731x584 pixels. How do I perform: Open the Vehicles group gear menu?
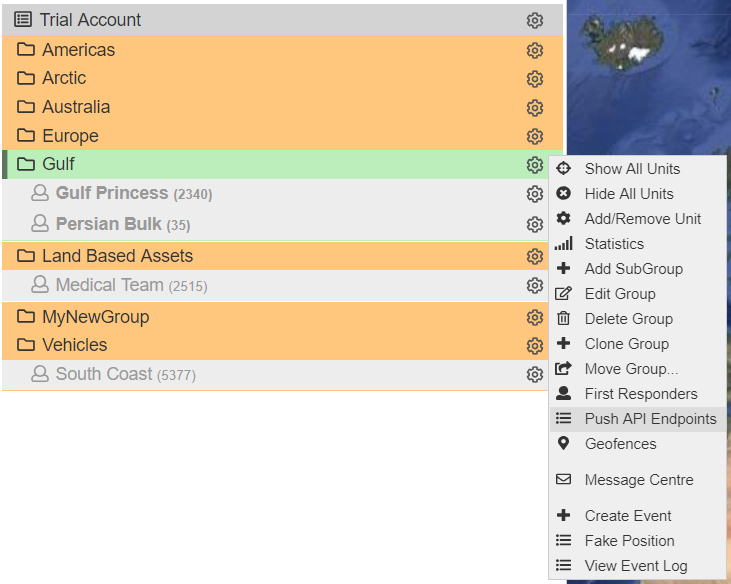coord(535,346)
